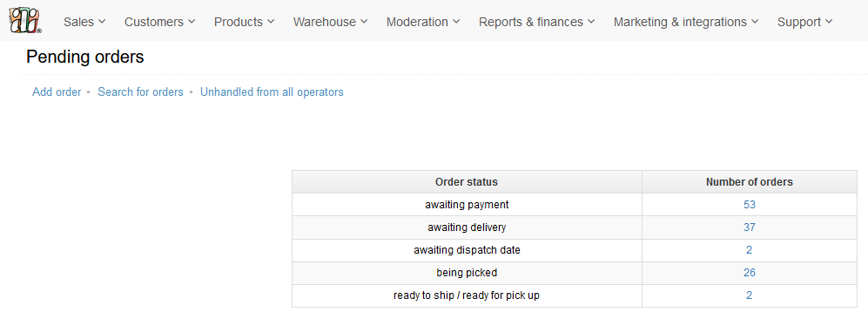Expand the Warehouse menu
868x319 pixels.
(x=331, y=22)
